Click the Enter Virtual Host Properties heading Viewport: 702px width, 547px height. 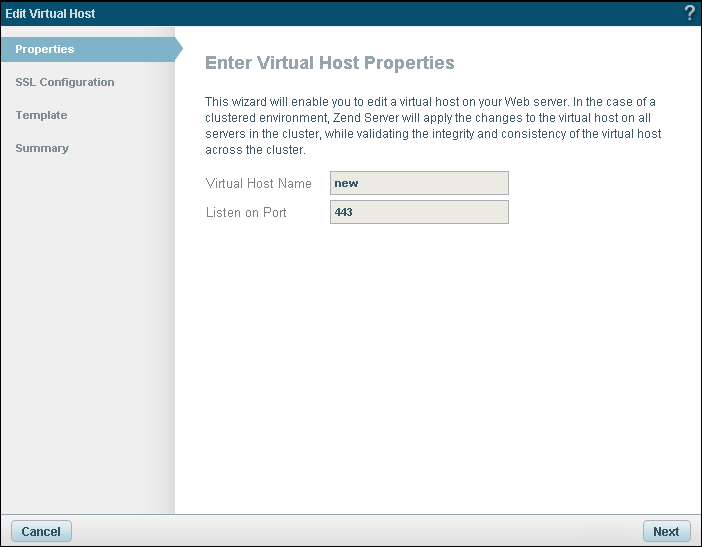[329, 63]
